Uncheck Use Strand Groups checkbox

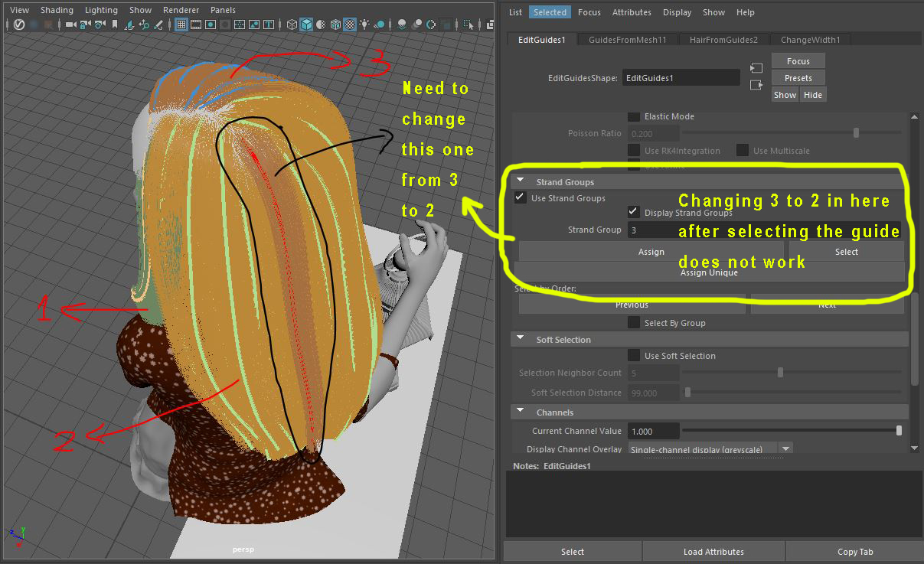click(x=521, y=198)
